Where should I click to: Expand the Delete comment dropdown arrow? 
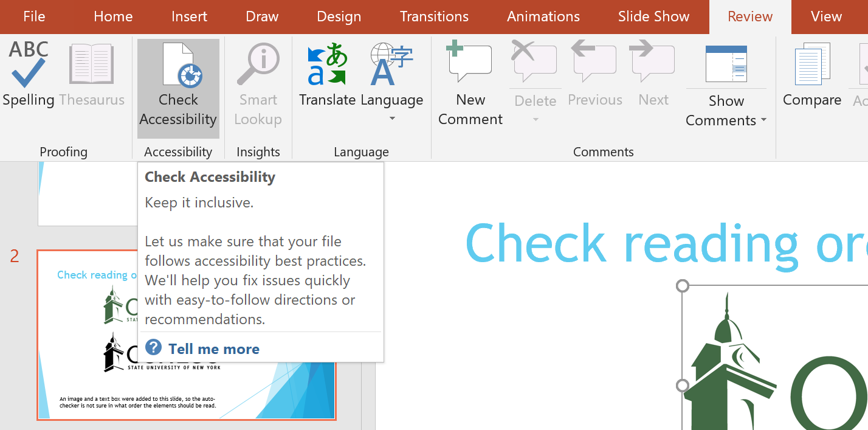pos(536,119)
